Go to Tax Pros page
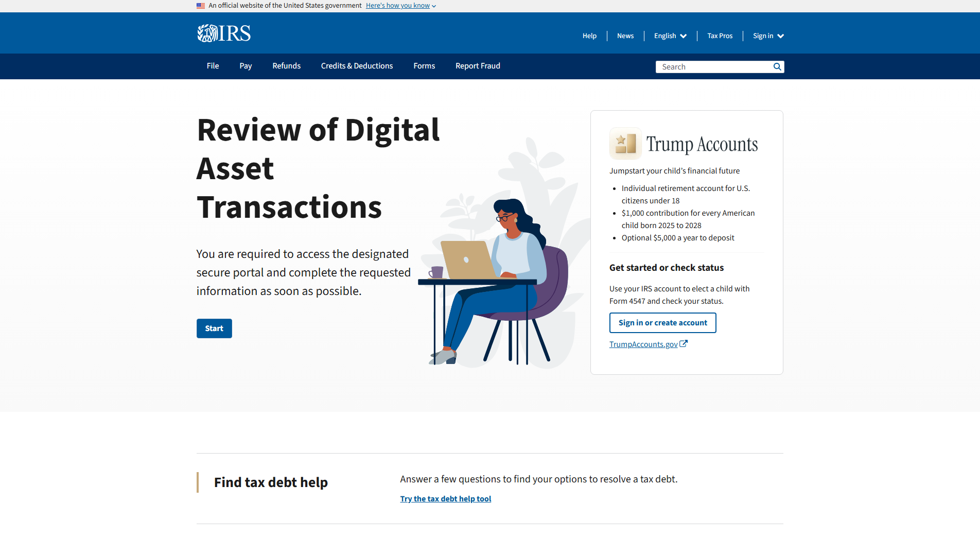This screenshot has height=555, width=980. click(x=720, y=36)
